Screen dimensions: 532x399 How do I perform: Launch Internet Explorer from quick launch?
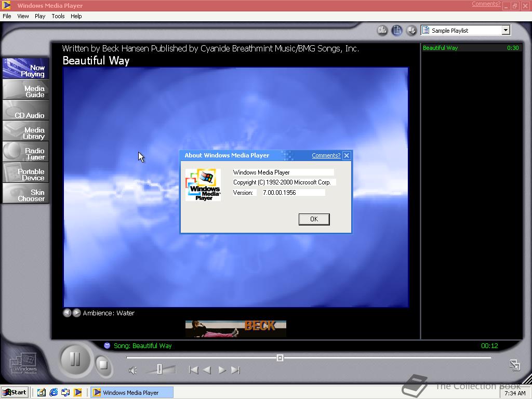54,393
